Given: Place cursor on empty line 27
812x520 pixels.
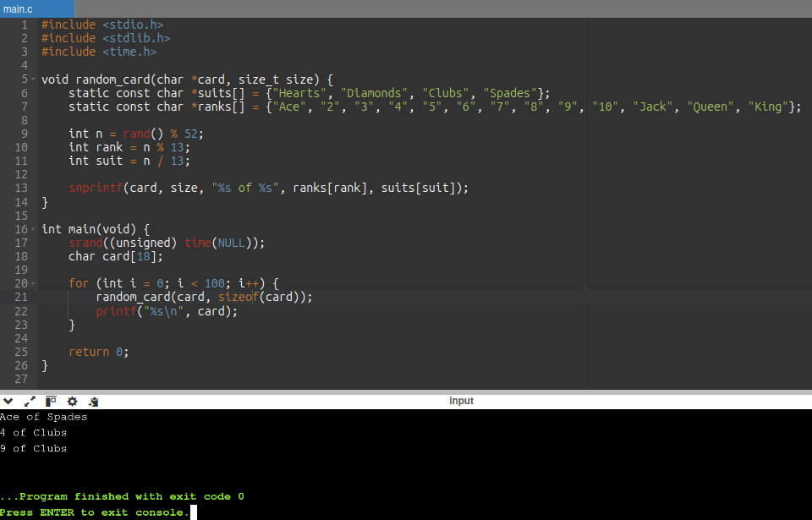Looking at the screenshot, I should click(x=254, y=379).
